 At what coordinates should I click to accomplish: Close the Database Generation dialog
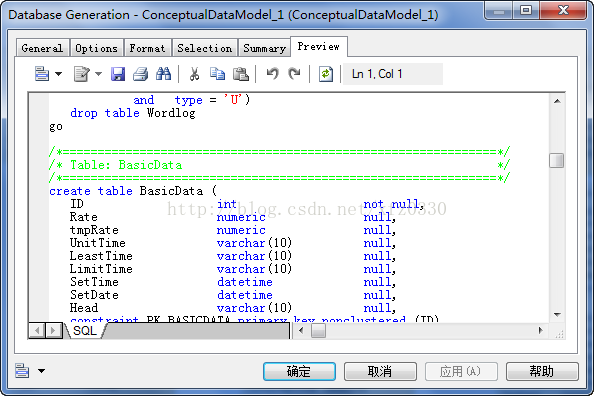click(563, 10)
